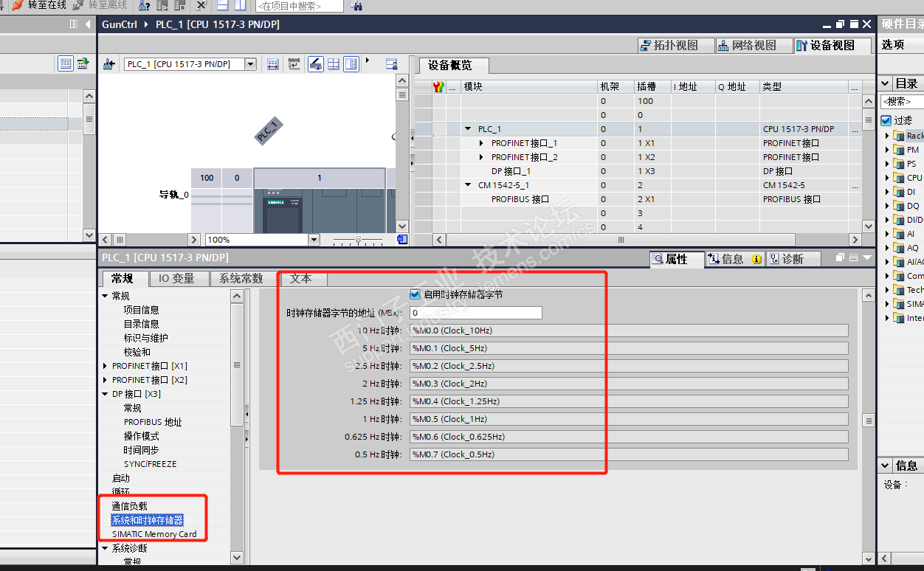Image resolution: width=924 pixels, height=571 pixels.
Task: Click the project search field at top
Action: pyautogui.click(x=299, y=6)
